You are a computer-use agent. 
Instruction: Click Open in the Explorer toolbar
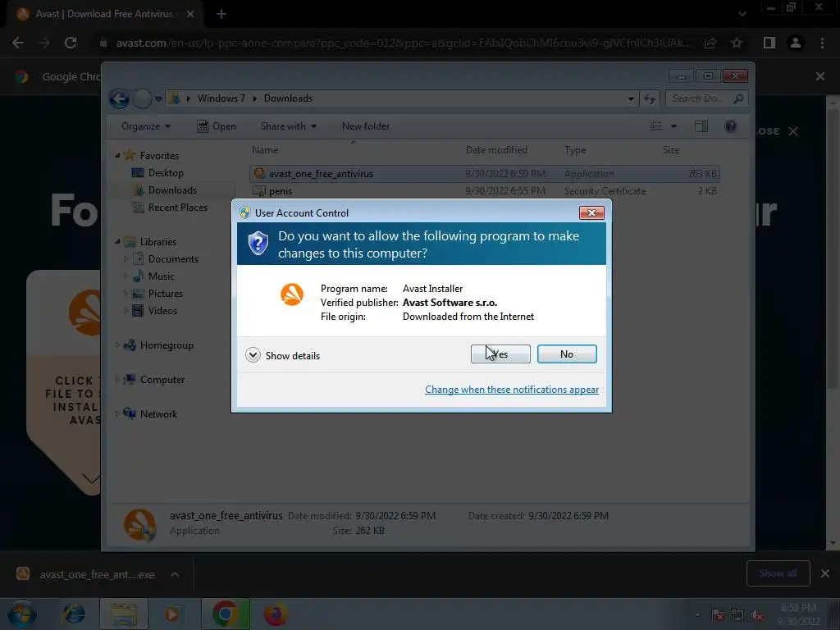tap(217, 126)
